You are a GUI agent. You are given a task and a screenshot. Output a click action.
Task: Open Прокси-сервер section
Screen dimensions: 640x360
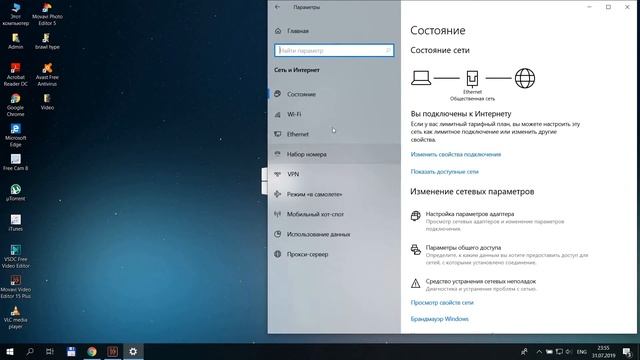334,254
